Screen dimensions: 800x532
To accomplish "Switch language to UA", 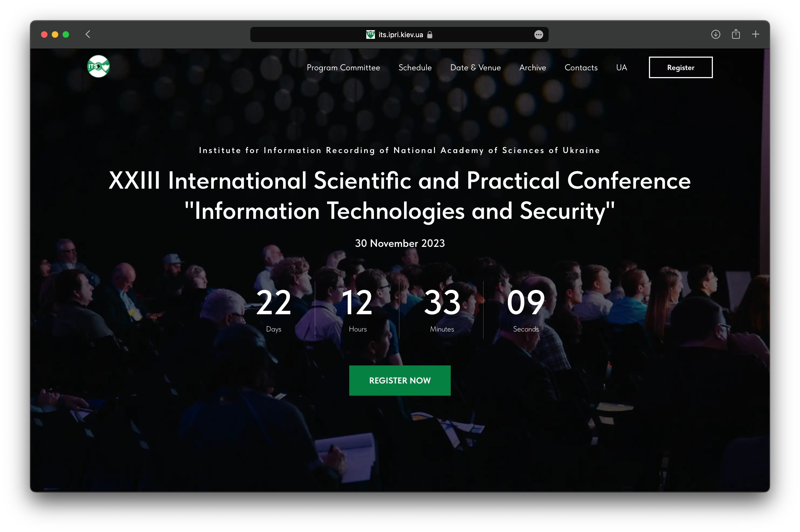I will click(621, 68).
